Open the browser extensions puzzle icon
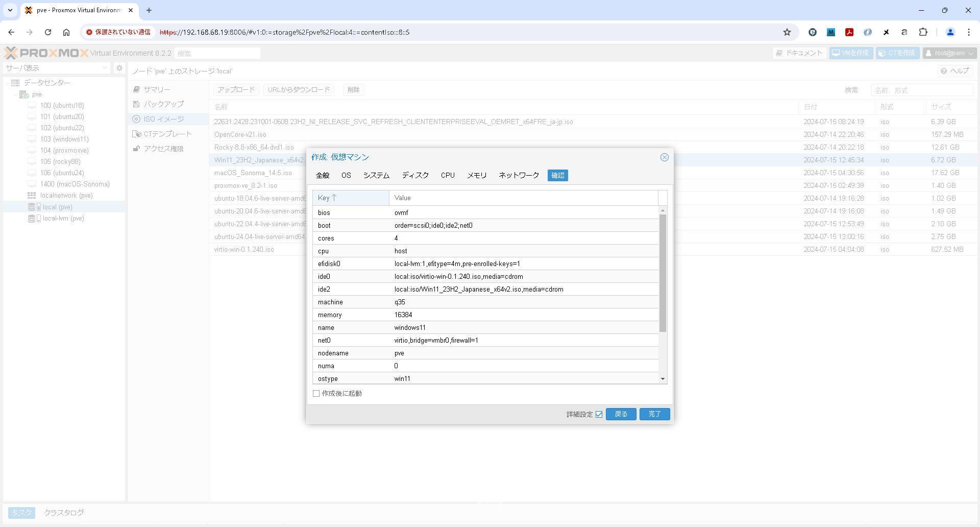This screenshot has width=980, height=527. (x=923, y=32)
